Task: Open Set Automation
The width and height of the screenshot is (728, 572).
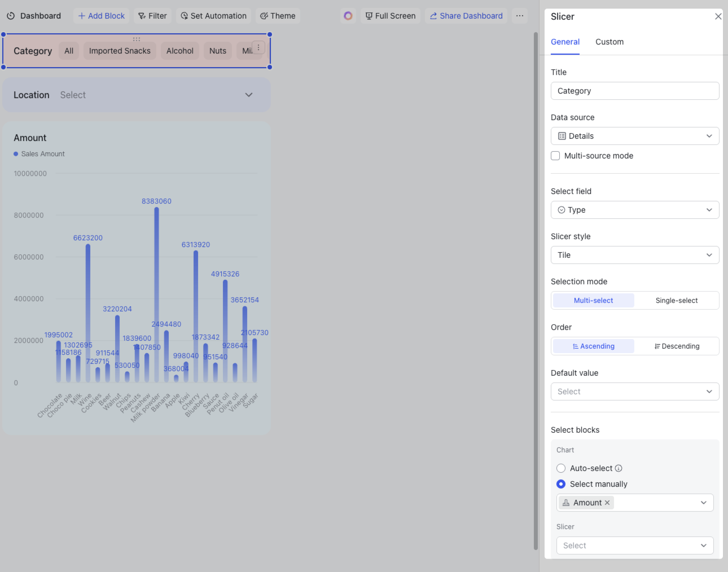Action: pos(214,16)
